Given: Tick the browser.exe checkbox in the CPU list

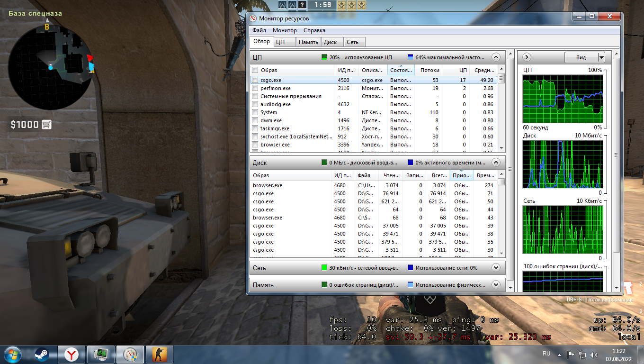Looking at the screenshot, I should tap(255, 145).
